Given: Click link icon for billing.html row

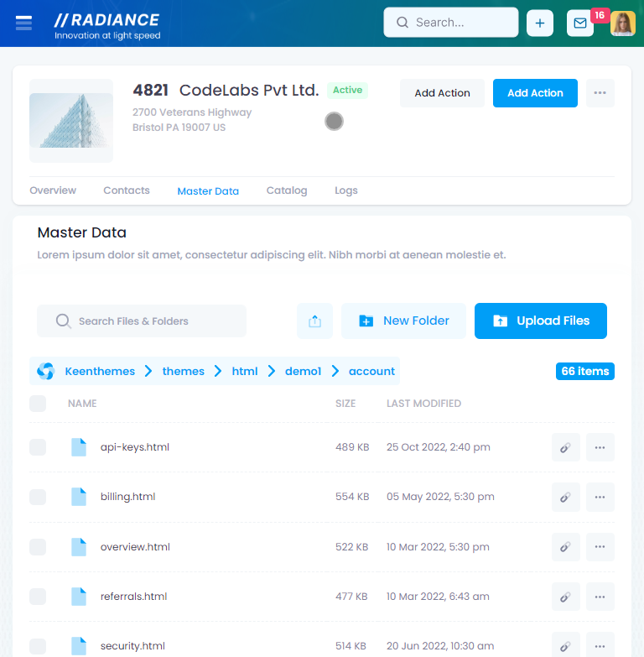Looking at the screenshot, I should coord(565,497).
